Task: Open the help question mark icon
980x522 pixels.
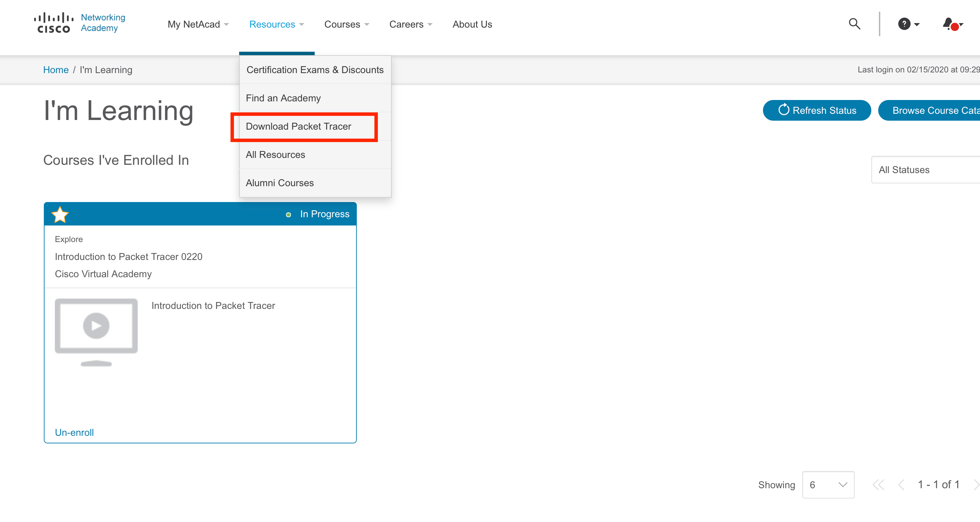Action: pos(904,24)
